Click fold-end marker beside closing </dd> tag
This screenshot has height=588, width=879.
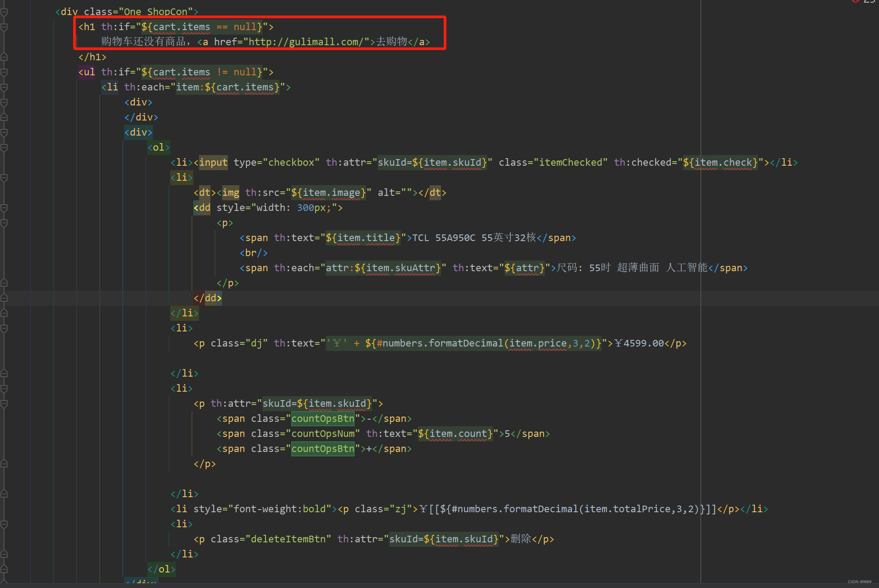click(x=4, y=298)
